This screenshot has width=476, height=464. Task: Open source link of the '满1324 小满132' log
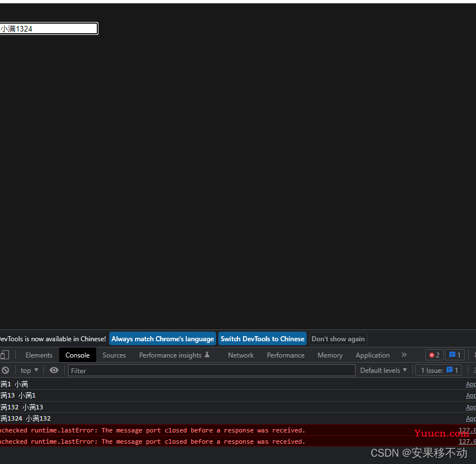pos(471,419)
